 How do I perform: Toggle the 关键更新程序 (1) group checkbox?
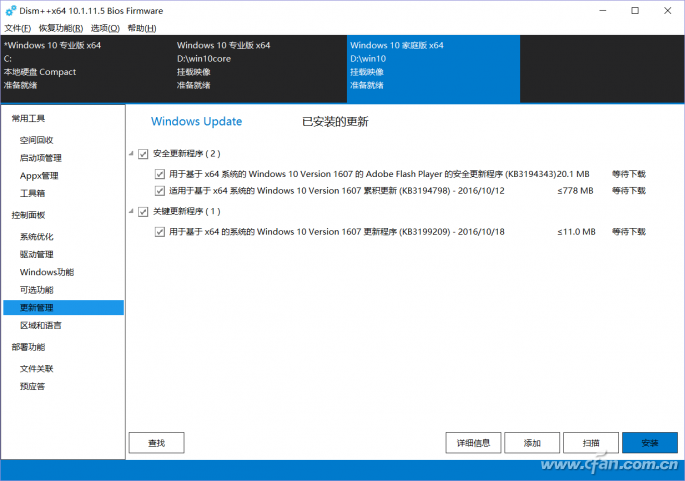click(x=143, y=212)
